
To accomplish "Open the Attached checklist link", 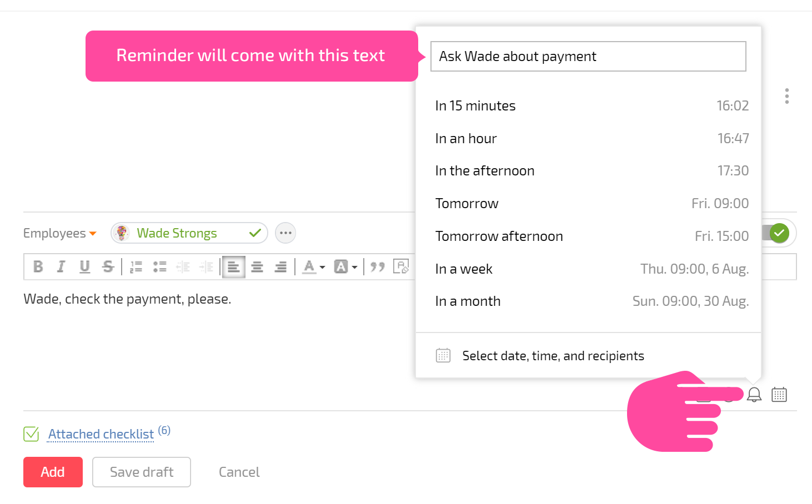I will click(101, 434).
